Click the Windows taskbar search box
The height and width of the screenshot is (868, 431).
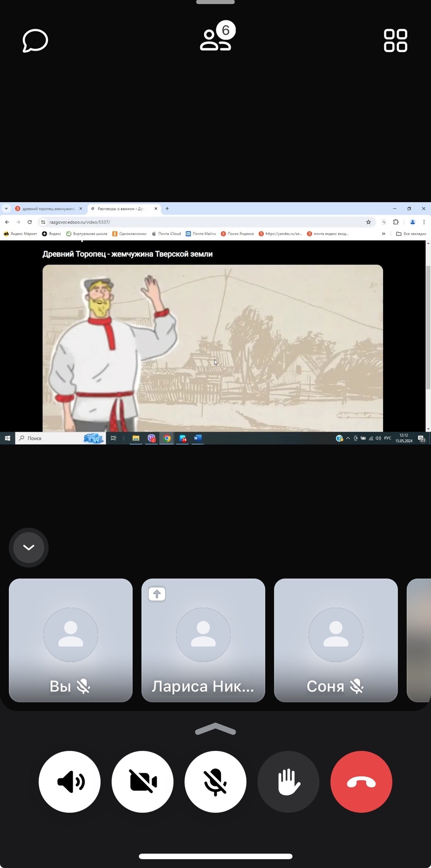pos(60,438)
